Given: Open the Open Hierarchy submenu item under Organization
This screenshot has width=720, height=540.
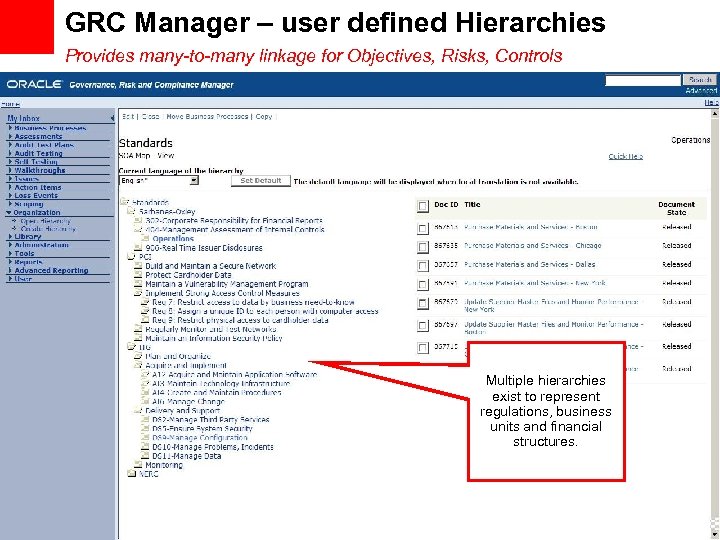Looking at the screenshot, I should point(45,221).
